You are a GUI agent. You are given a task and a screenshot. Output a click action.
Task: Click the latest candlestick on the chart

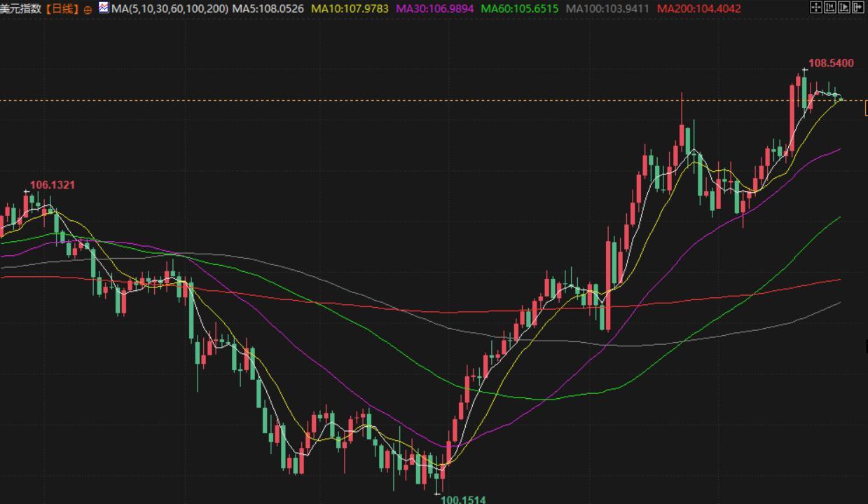pos(841,99)
